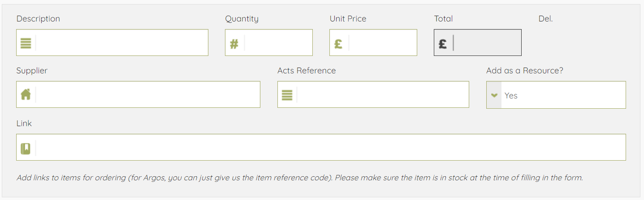Click the bookmark icon in Link field
This screenshot has width=644, height=200.
tap(26, 148)
